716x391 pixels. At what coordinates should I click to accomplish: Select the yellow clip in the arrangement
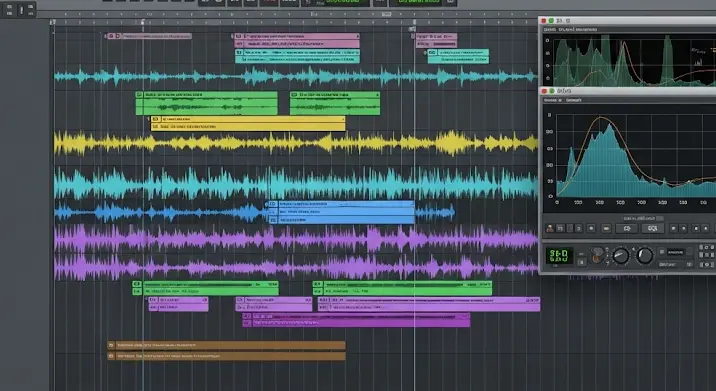(248, 123)
